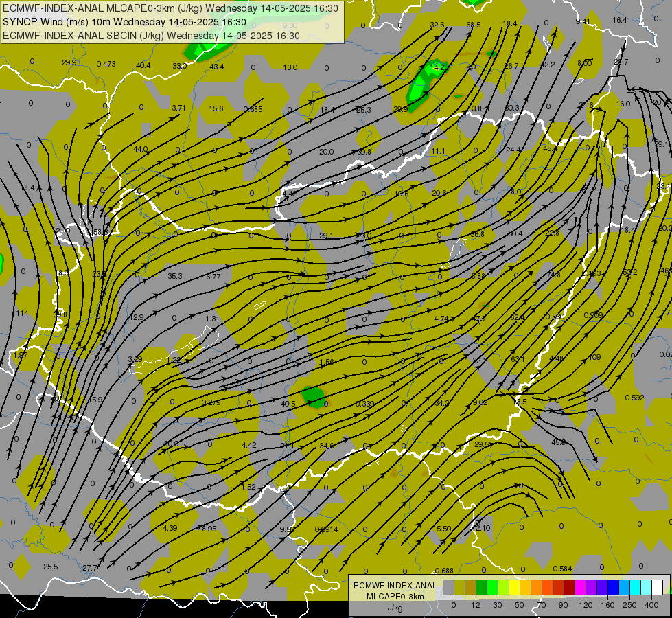Click legend tick label 160

[x=607, y=605]
